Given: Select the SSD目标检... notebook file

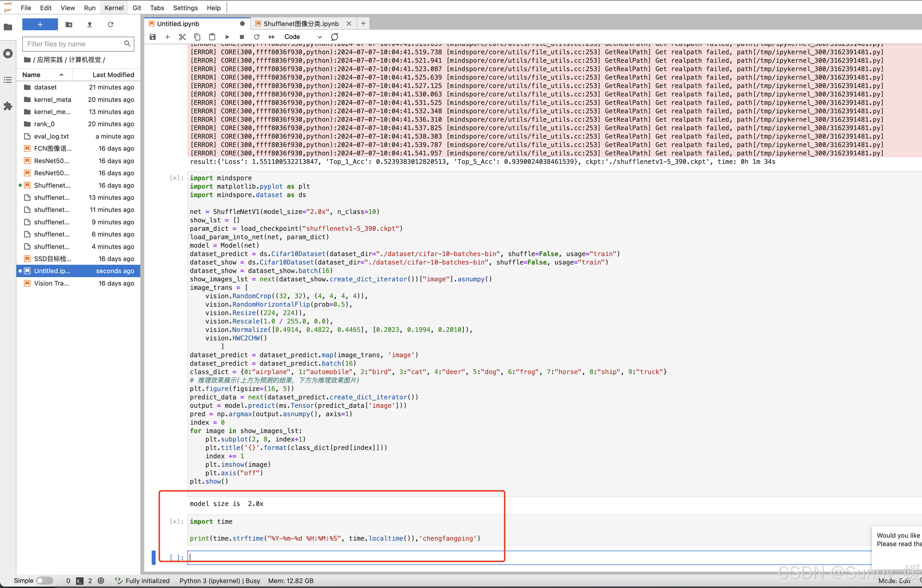Looking at the screenshot, I should click(79, 259).
